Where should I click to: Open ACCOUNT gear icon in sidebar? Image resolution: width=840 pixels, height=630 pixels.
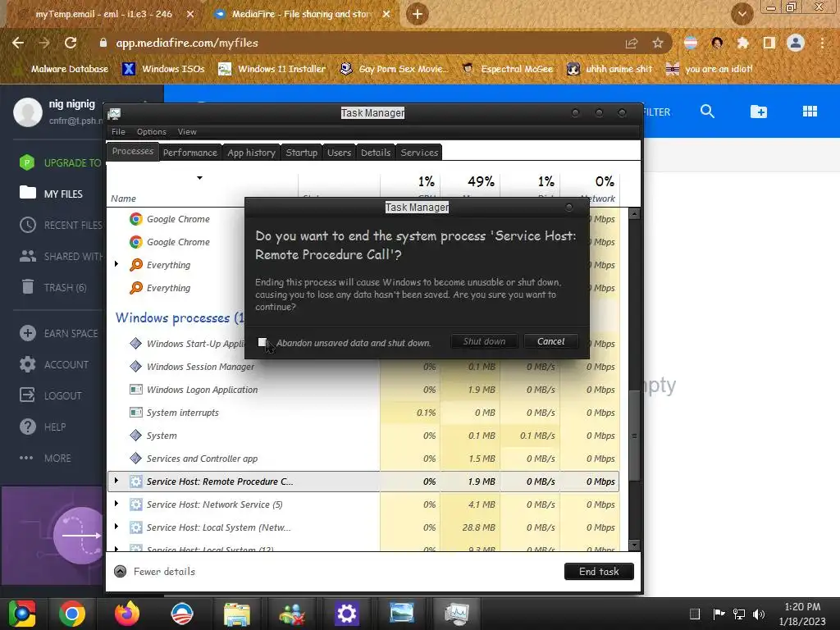coord(28,364)
